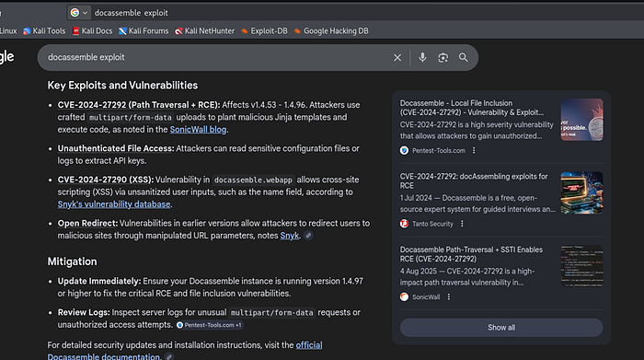Image resolution: width=644 pixels, height=360 pixels.
Task: Open the Kali NetHunter bookmark
Action: pyautogui.click(x=204, y=30)
